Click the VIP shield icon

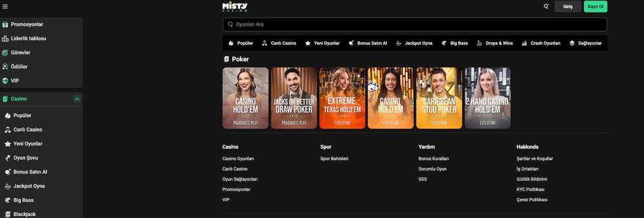[5, 81]
